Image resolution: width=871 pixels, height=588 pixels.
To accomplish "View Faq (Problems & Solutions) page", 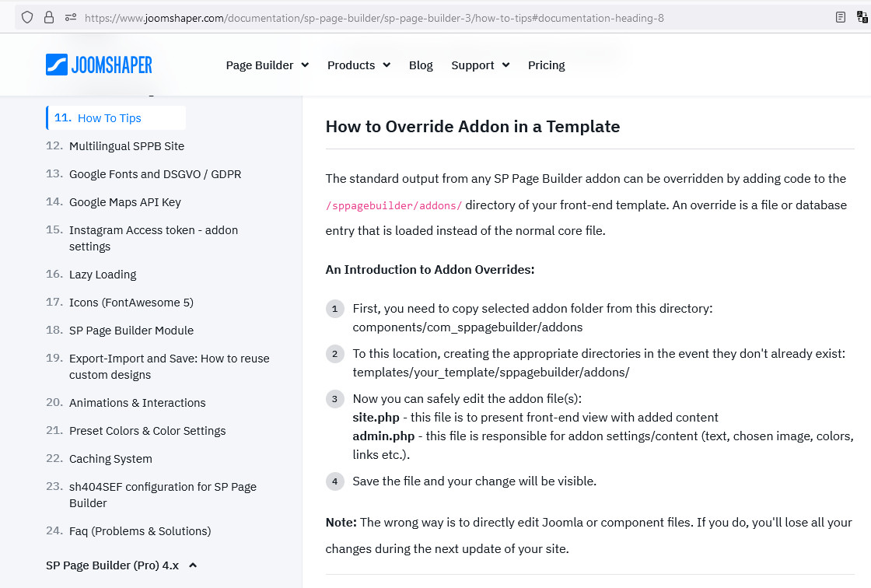I will pyautogui.click(x=140, y=531).
